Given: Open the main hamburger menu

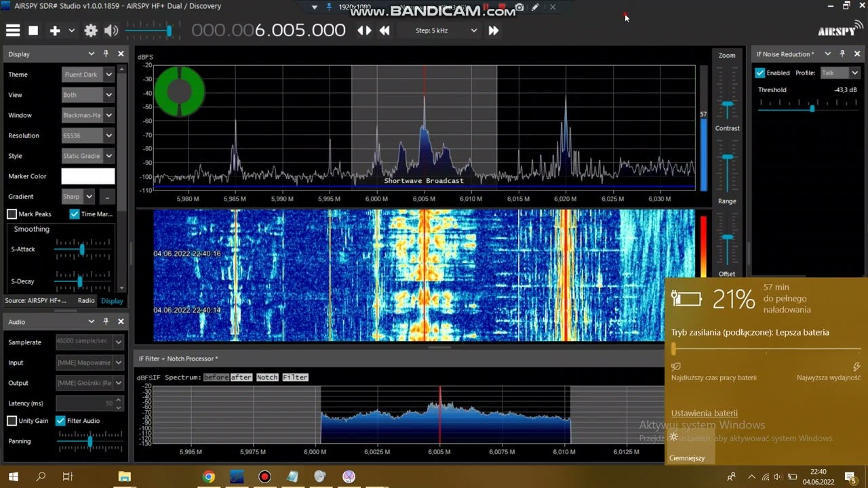Looking at the screenshot, I should pyautogui.click(x=13, y=30).
